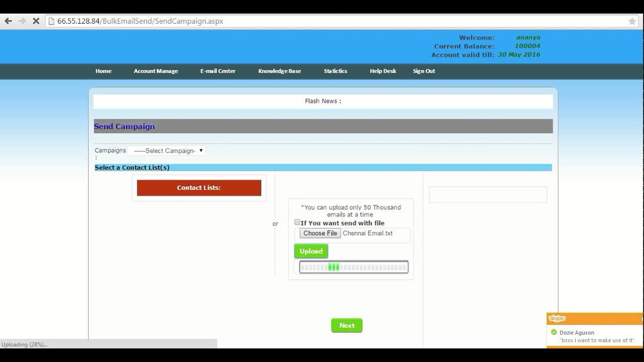Click the 50 Thousand emails upload note
The height and width of the screenshot is (362, 644).
coord(351,211)
